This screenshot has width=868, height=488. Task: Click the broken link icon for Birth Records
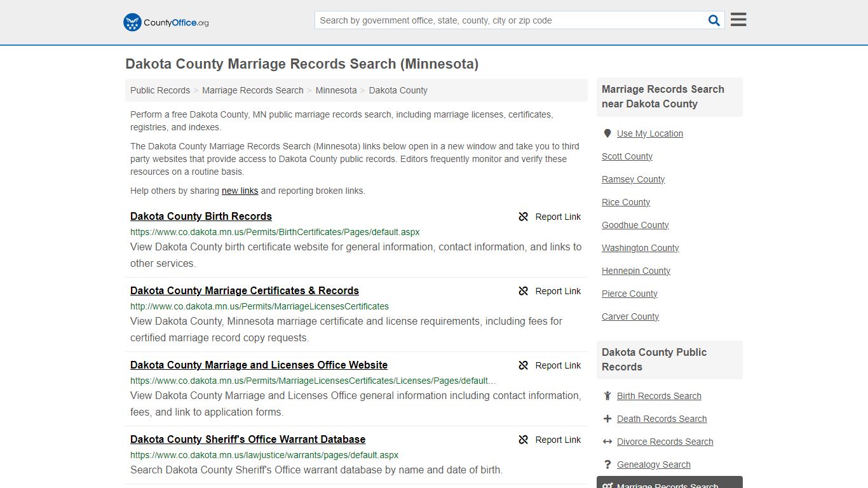[524, 217]
